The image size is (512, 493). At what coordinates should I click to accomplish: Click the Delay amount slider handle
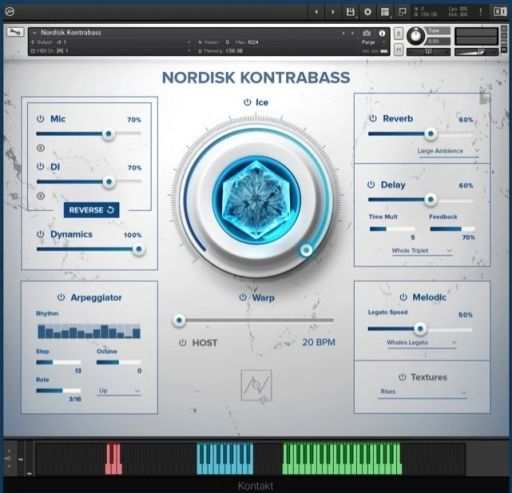click(430, 199)
